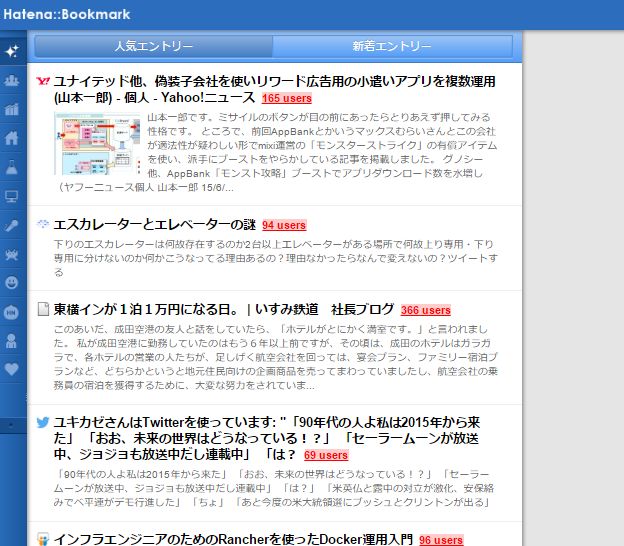Open the house life category icon
The image size is (624, 546).
(12, 138)
